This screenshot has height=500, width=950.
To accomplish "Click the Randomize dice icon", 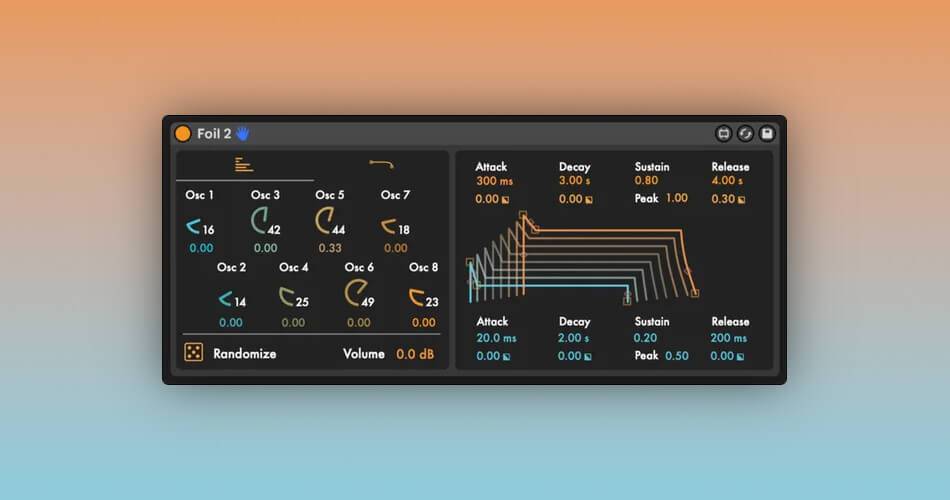I will [x=193, y=352].
